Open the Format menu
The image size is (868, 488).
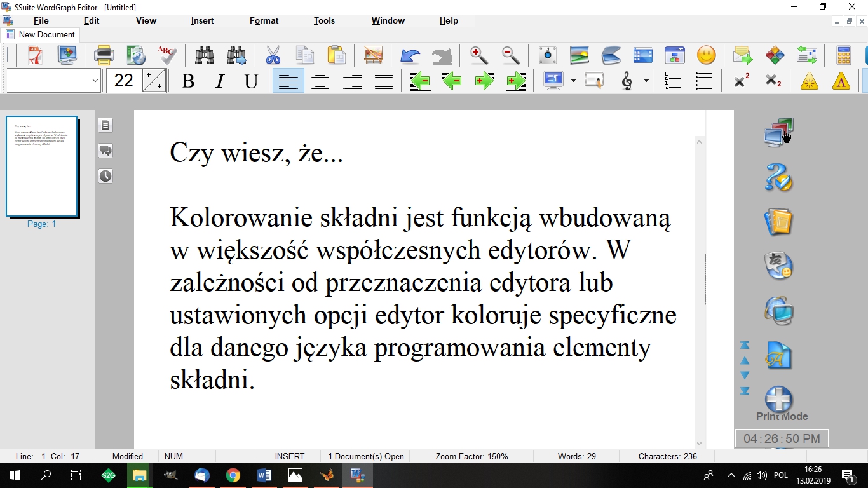tap(264, 20)
